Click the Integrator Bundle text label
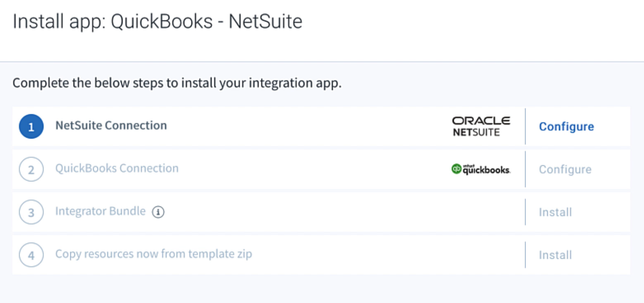The width and height of the screenshot is (644, 303). tap(100, 211)
